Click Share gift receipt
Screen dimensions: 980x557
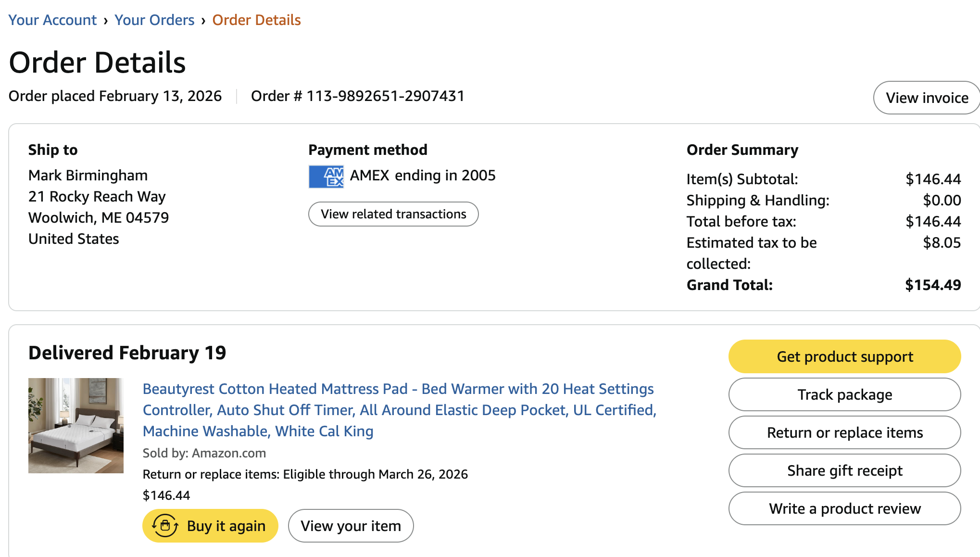pos(845,470)
